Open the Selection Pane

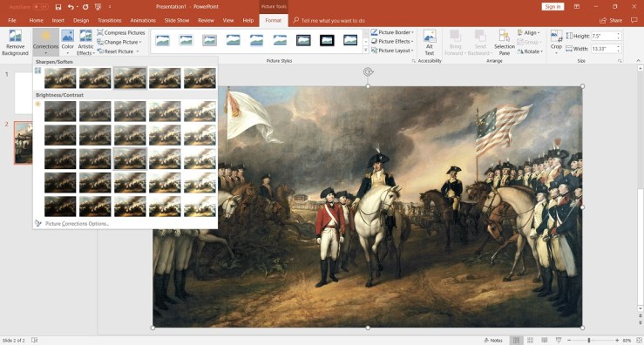tap(505, 43)
